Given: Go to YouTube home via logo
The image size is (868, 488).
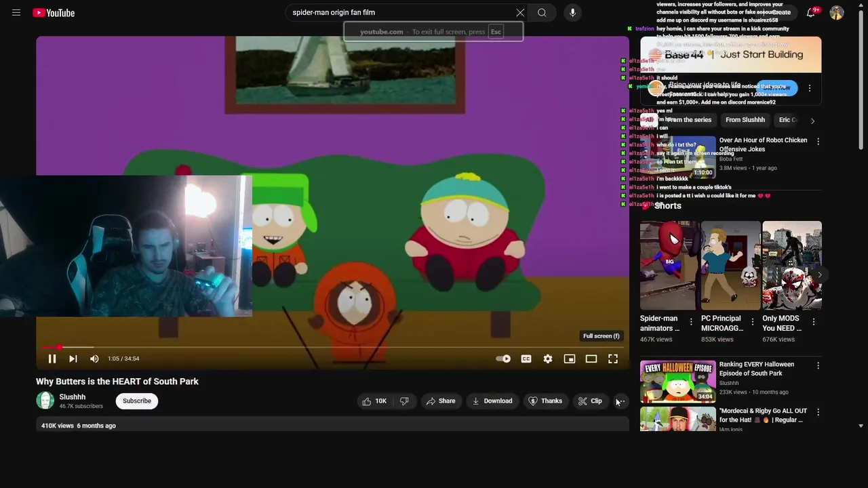Looking at the screenshot, I should click(54, 13).
